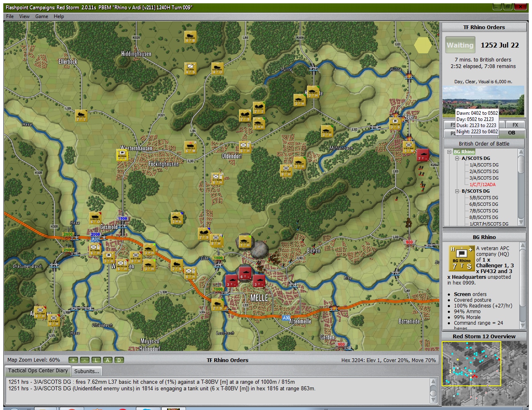The height and width of the screenshot is (410, 532).
Task: Select the northernmost yellow unit counter on the map
Action: [x=190, y=37]
